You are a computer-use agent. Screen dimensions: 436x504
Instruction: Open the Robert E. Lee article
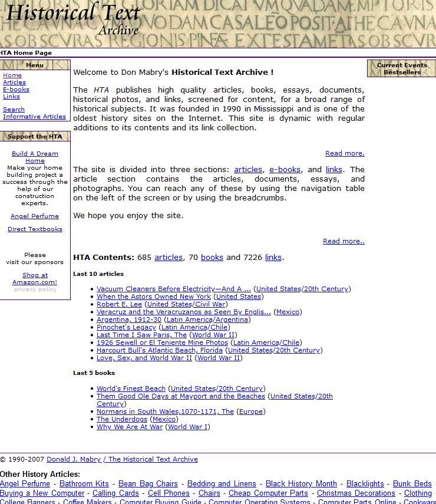pos(119,304)
